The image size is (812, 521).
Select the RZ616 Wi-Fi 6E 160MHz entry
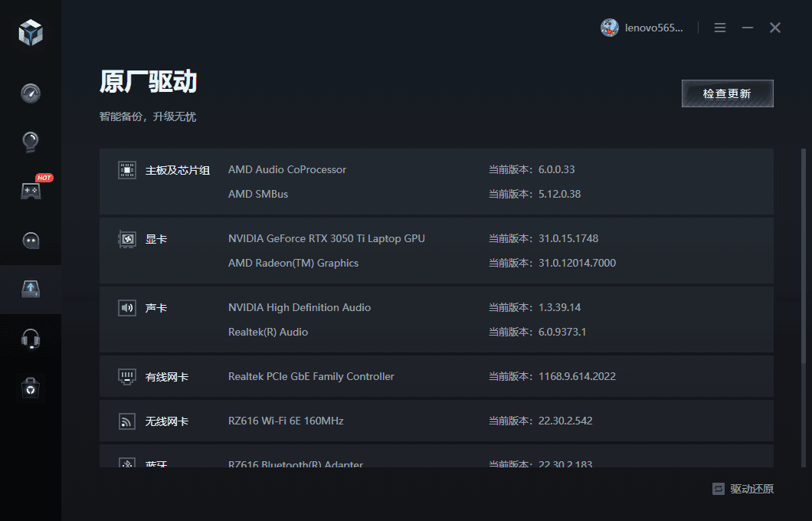(x=286, y=421)
